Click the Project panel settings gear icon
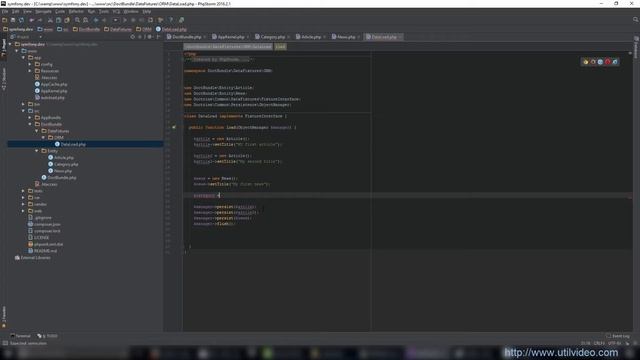Viewport: 640px width, 360px height. click(x=149, y=37)
